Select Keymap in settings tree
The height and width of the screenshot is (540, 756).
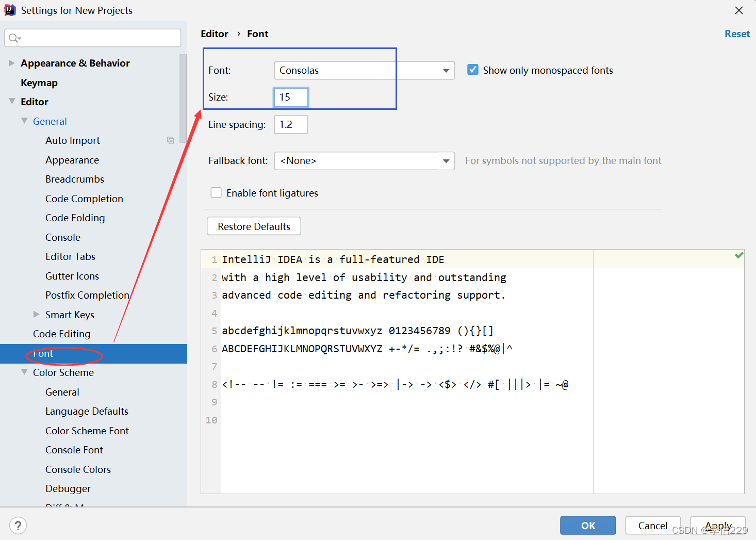tap(39, 83)
